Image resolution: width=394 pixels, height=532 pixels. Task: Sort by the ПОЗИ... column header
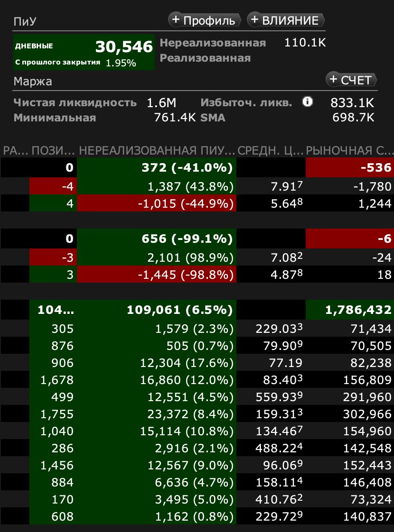coord(53,150)
